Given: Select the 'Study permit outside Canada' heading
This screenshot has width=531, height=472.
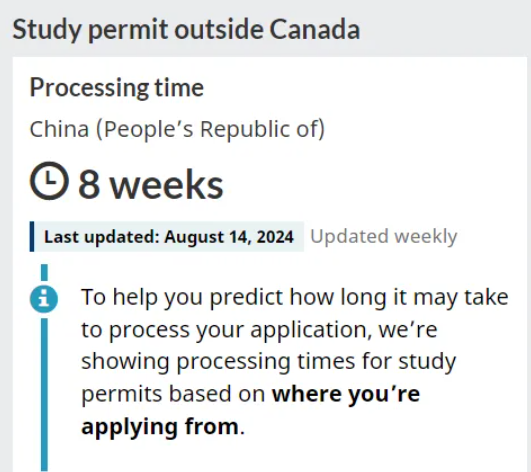Looking at the screenshot, I should 186,29.
